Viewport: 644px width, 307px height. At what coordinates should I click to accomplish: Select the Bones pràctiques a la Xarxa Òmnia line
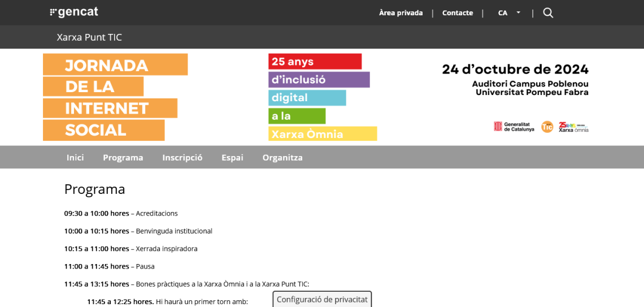point(187,284)
